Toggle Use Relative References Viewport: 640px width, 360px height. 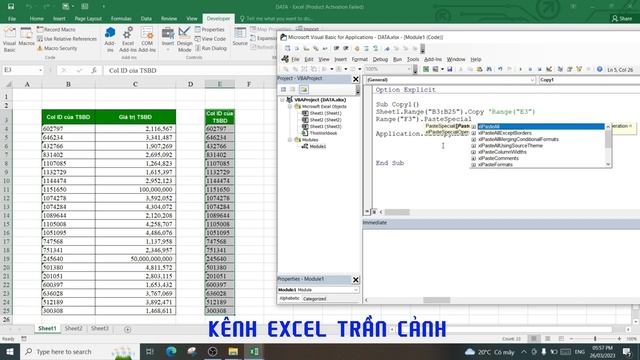click(67, 39)
